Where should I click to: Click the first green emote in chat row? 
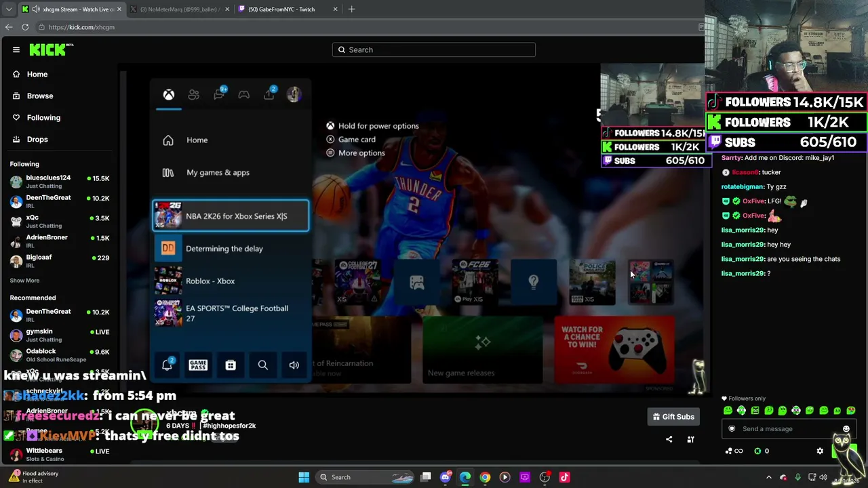point(728,411)
